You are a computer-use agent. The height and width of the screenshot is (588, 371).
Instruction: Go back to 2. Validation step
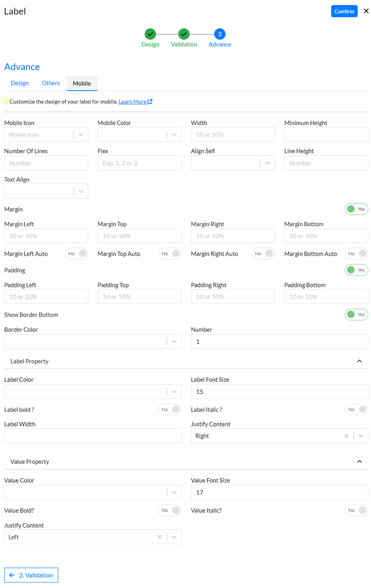(31, 575)
